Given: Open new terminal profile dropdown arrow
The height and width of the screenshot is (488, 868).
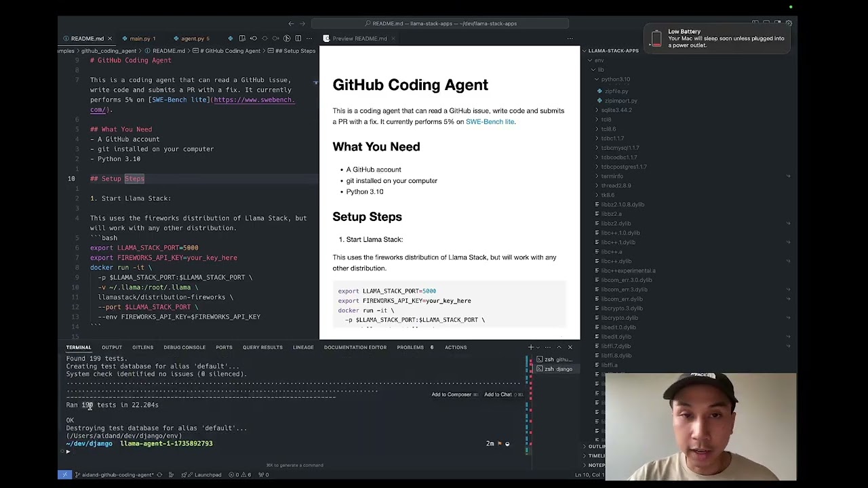Looking at the screenshot, I should pyautogui.click(x=538, y=348).
